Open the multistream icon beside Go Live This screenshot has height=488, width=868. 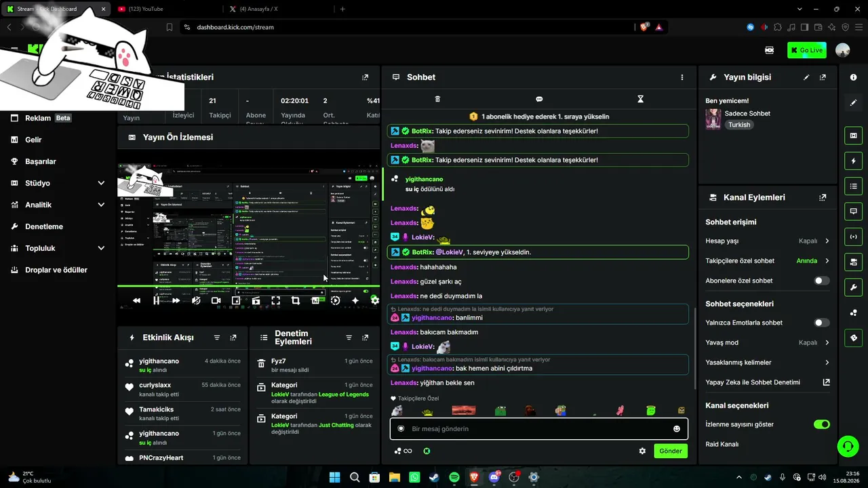770,50
